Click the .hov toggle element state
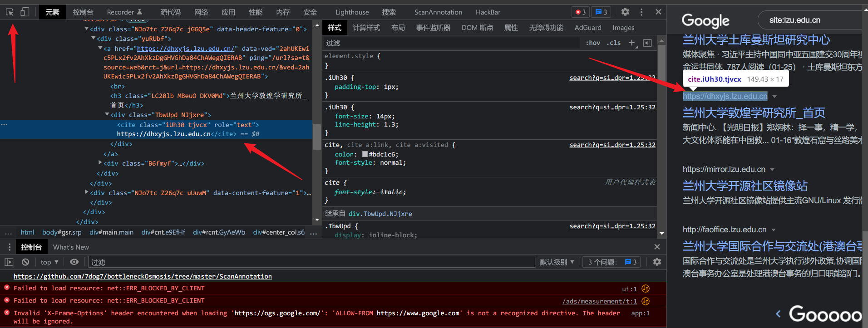Image resolution: width=868 pixels, height=328 pixels. click(x=593, y=43)
